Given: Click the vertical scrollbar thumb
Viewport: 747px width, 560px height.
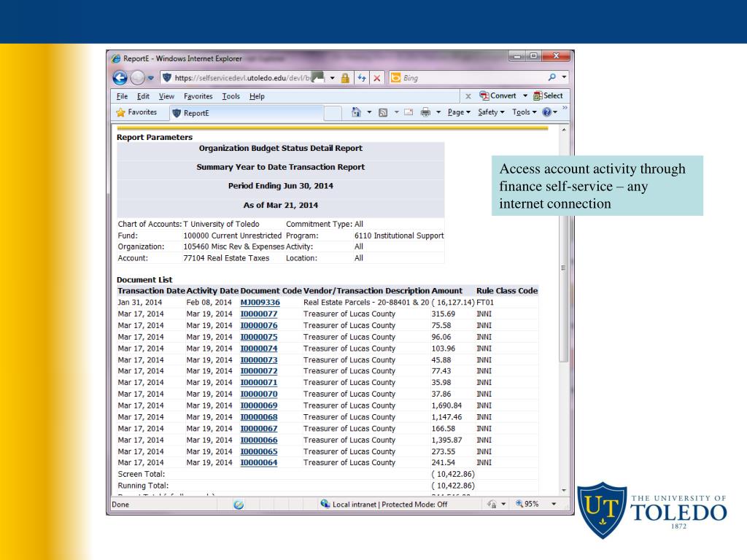Looking at the screenshot, I should coord(564,267).
